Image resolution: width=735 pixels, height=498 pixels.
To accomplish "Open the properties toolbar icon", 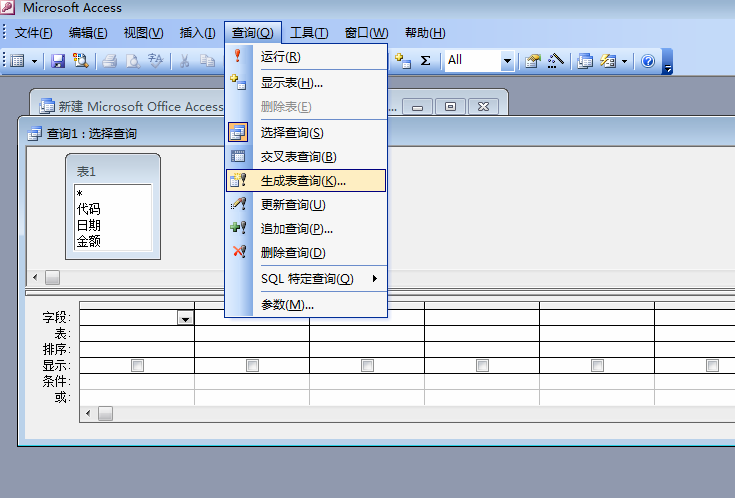I will [532, 61].
